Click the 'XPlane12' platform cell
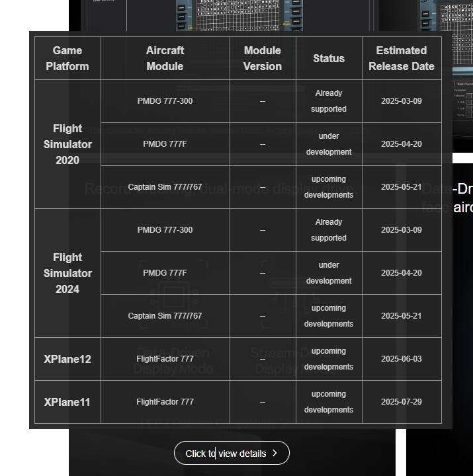The height and width of the screenshot is (476, 473). [x=67, y=359]
